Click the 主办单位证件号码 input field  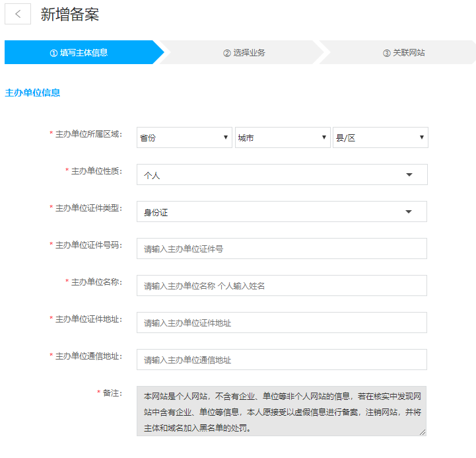click(x=281, y=249)
